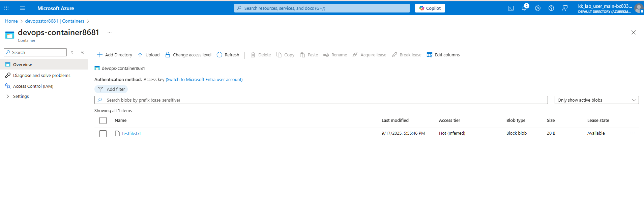The image size is (644, 213).
Task: Click Break lease
Action: pyautogui.click(x=407, y=55)
